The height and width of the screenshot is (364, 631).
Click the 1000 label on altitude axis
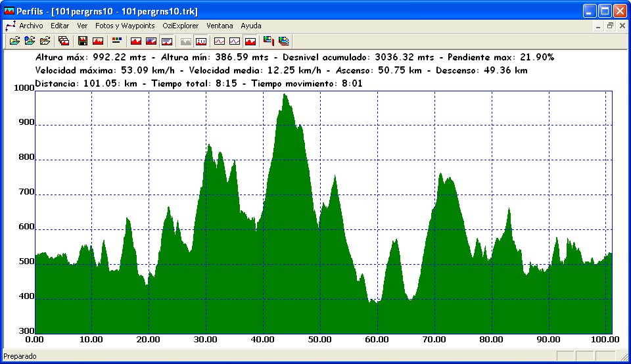24,87
